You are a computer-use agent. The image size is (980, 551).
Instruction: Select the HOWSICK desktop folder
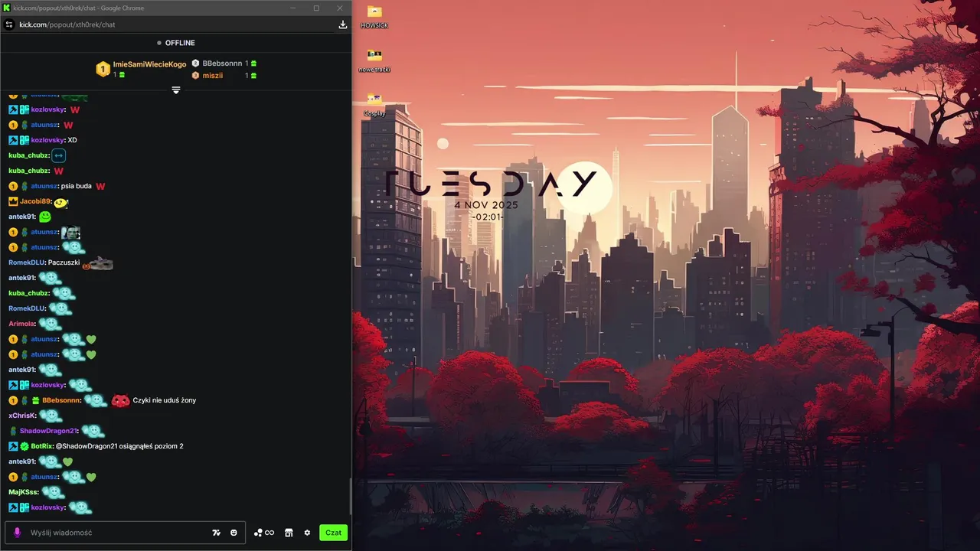coord(374,16)
